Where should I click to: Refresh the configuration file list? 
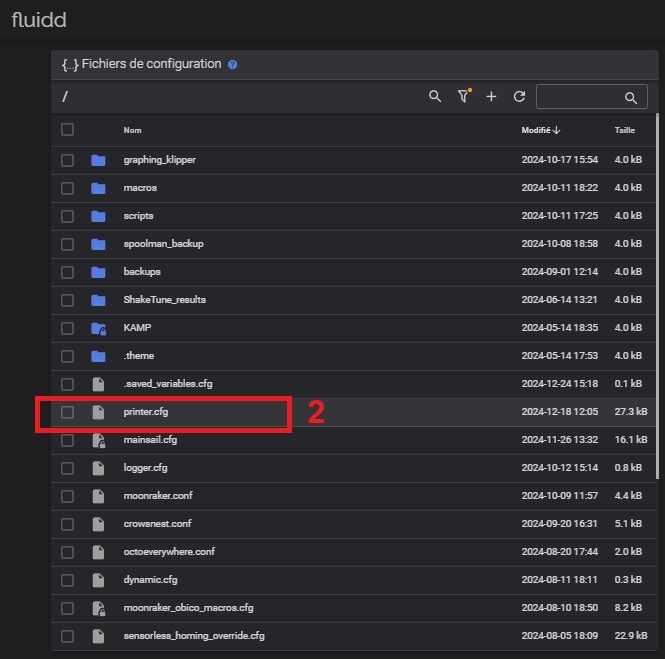point(519,96)
